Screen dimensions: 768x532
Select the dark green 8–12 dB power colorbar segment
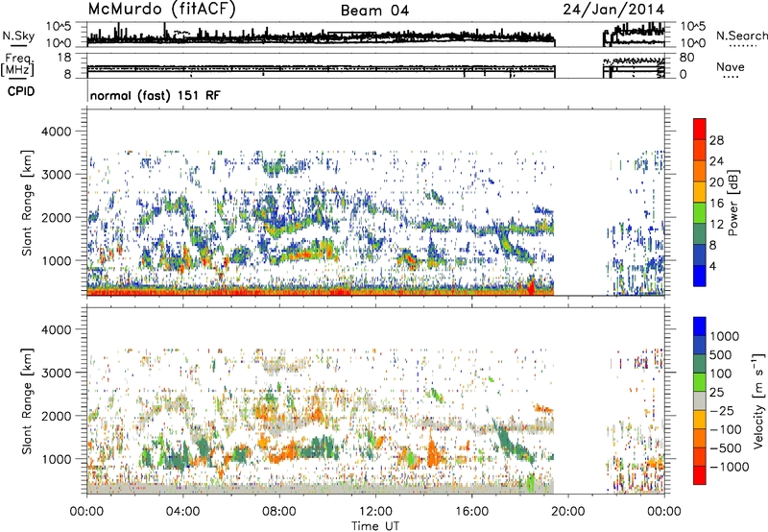click(x=700, y=234)
